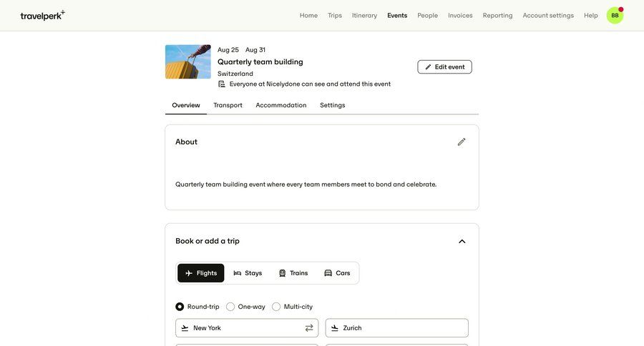Image resolution: width=644 pixels, height=346 pixels.
Task: Click the Zurich destination field
Action: click(x=397, y=328)
